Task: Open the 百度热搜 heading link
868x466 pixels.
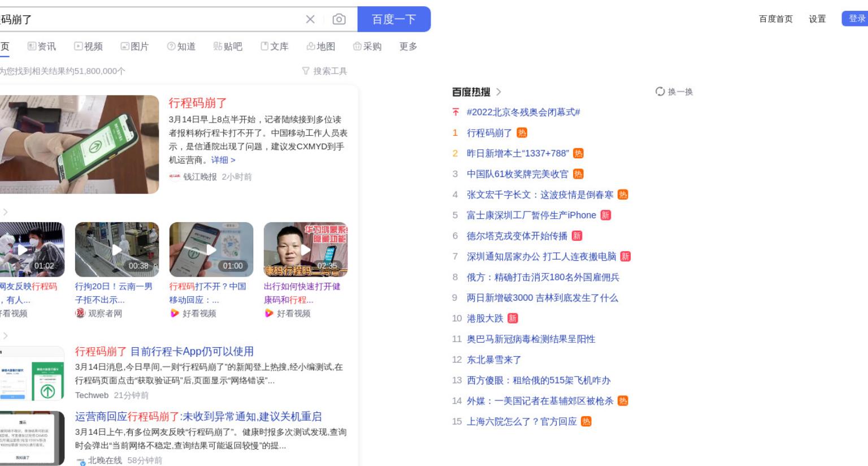Action: [471, 92]
